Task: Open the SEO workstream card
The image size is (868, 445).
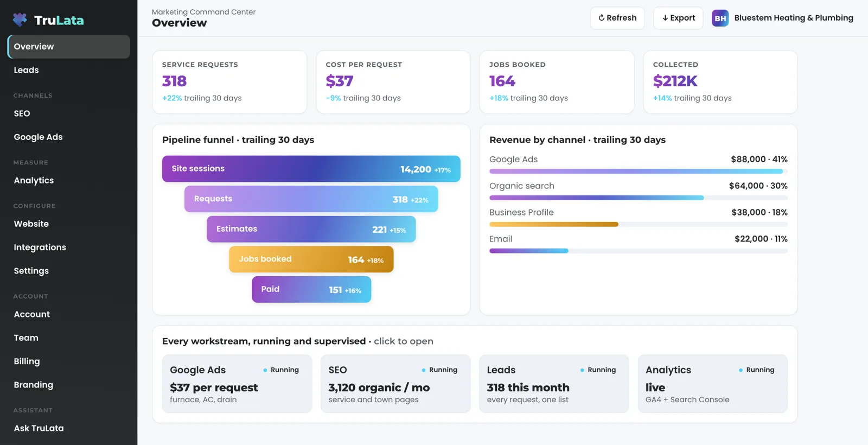Action: tap(395, 384)
